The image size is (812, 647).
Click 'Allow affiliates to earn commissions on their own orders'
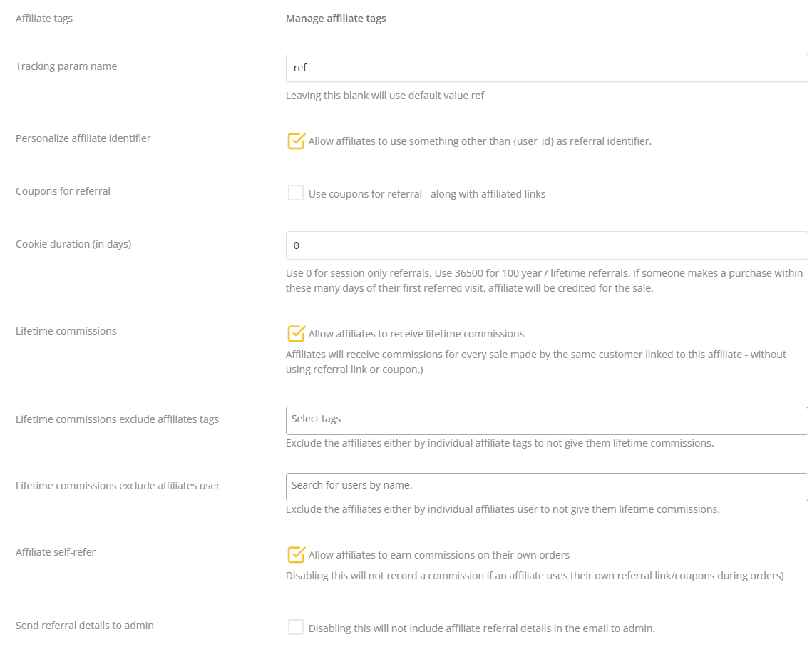(x=438, y=555)
